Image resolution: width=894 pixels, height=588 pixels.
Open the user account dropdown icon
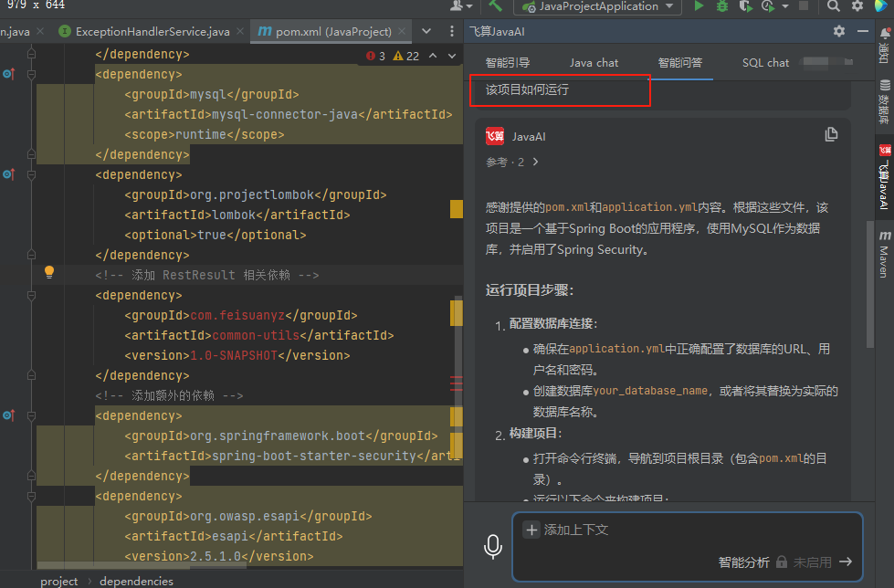point(461,6)
